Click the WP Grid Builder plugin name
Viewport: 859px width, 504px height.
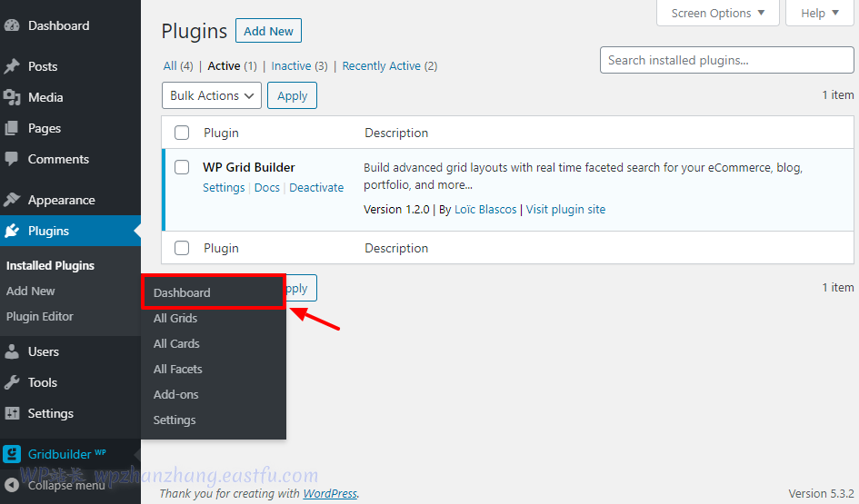point(249,167)
